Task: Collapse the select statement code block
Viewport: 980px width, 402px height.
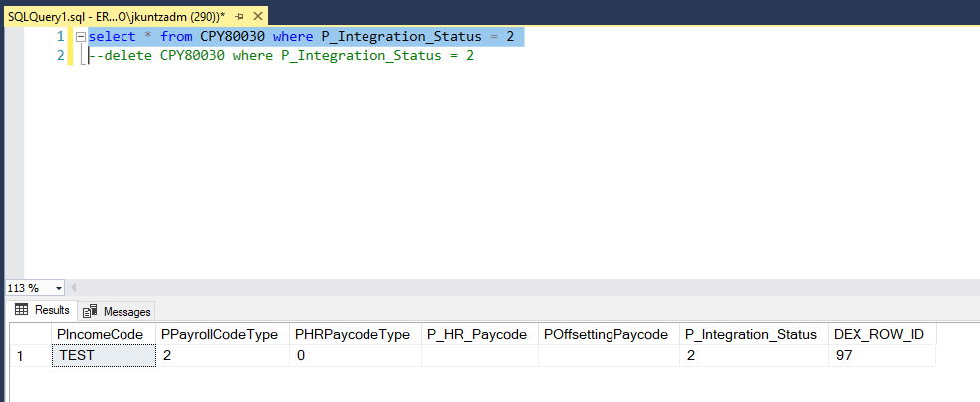Action: pyautogui.click(x=81, y=37)
